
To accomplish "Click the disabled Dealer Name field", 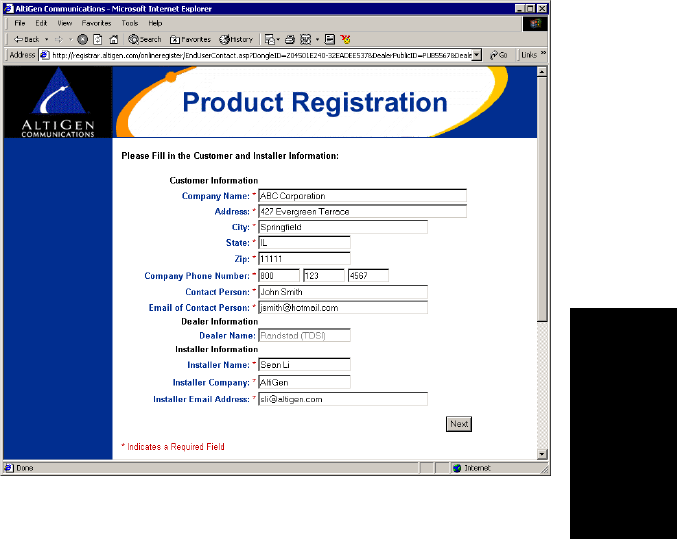I will tap(304, 335).
